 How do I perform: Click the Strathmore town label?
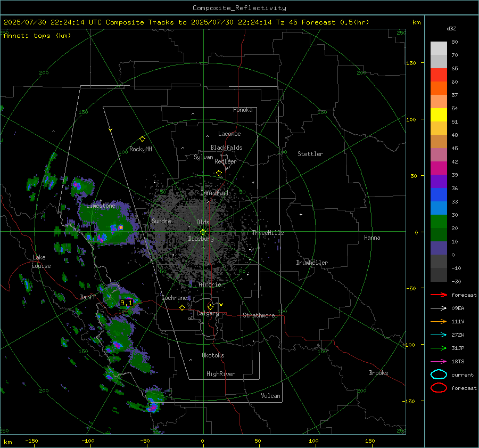(x=259, y=315)
